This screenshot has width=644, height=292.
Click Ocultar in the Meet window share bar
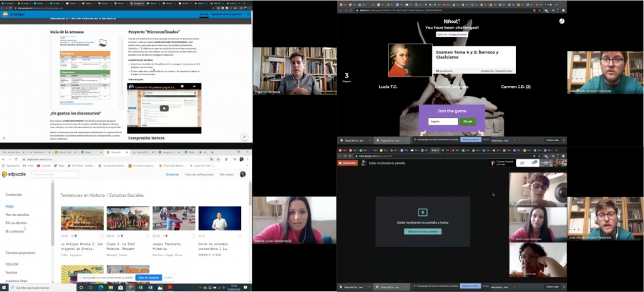486,286
